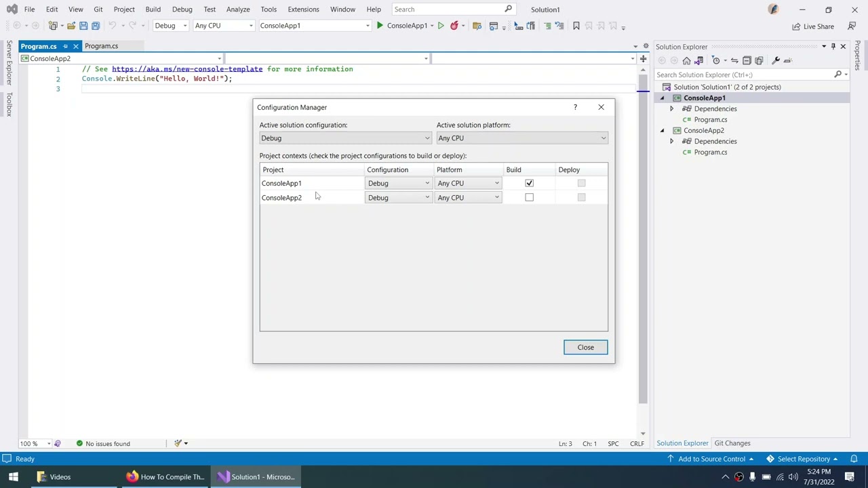Select Solution 'Solution1' node
Viewport: 868px width, 488px height.
point(727,87)
